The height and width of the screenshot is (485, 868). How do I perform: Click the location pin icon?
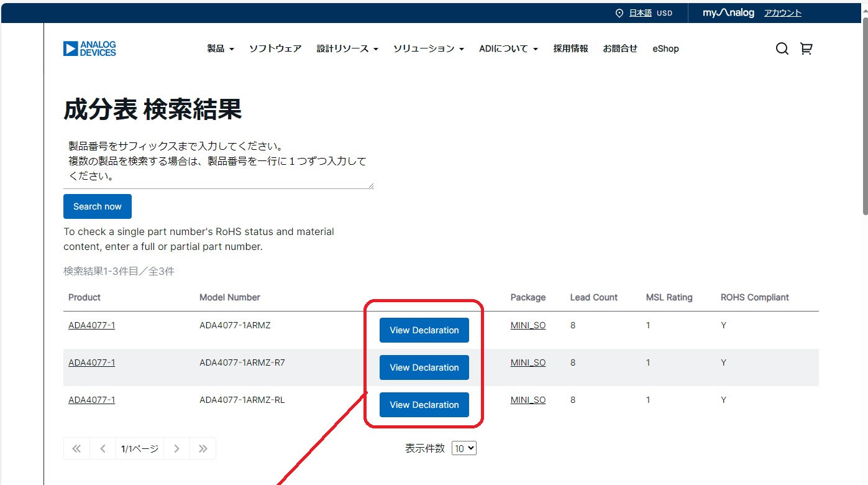619,13
